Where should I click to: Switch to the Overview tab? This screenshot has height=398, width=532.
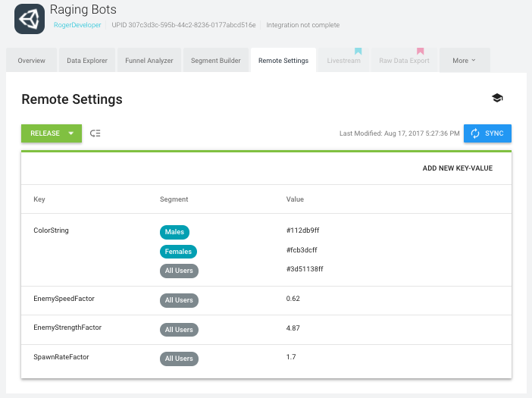pyautogui.click(x=32, y=61)
